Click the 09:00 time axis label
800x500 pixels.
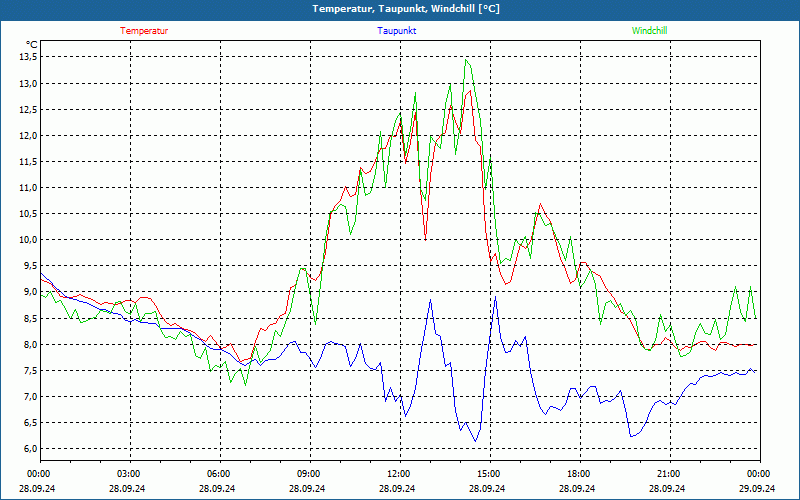click(309, 474)
